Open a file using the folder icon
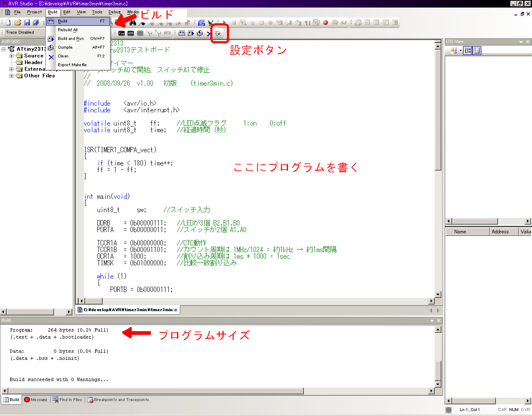Viewport: 532px width, 416px height. pyautogui.click(x=17, y=22)
